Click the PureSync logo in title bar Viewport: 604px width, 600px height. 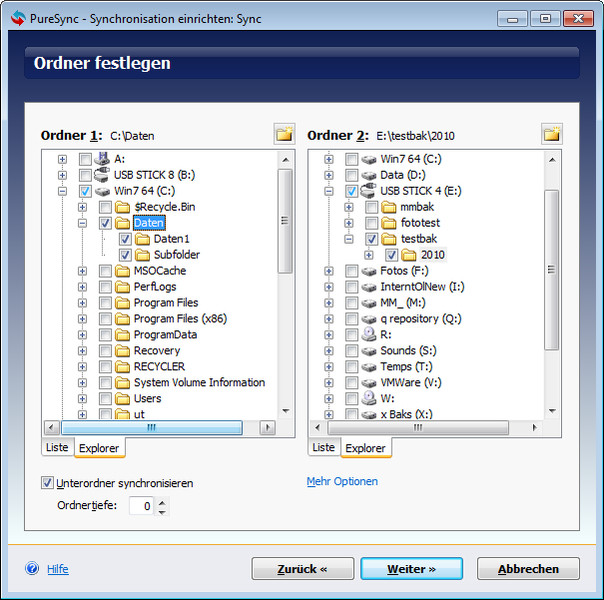click(x=18, y=18)
